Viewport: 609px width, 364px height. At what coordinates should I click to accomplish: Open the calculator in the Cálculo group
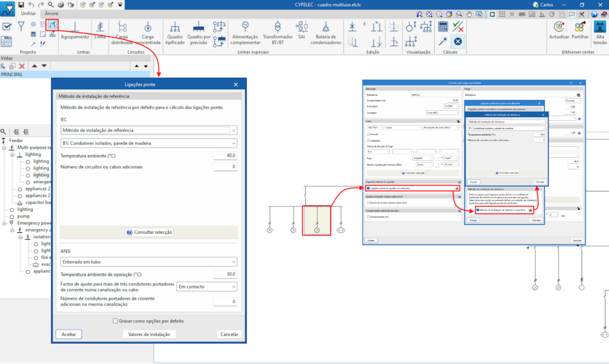pos(443,26)
